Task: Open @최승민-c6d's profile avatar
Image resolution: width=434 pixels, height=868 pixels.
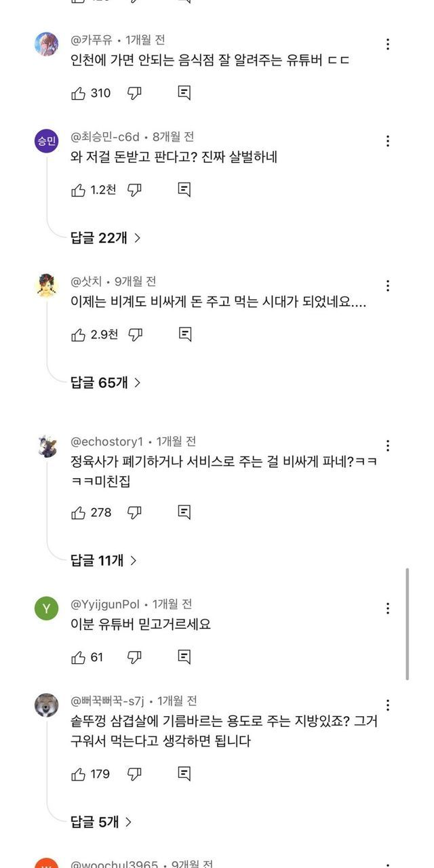Action: (46, 142)
